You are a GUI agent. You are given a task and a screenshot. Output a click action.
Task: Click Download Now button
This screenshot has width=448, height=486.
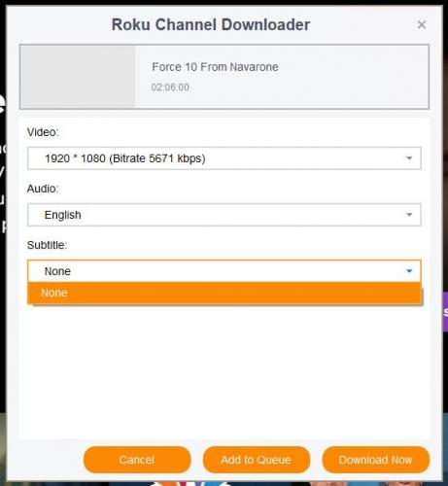(x=376, y=460)
